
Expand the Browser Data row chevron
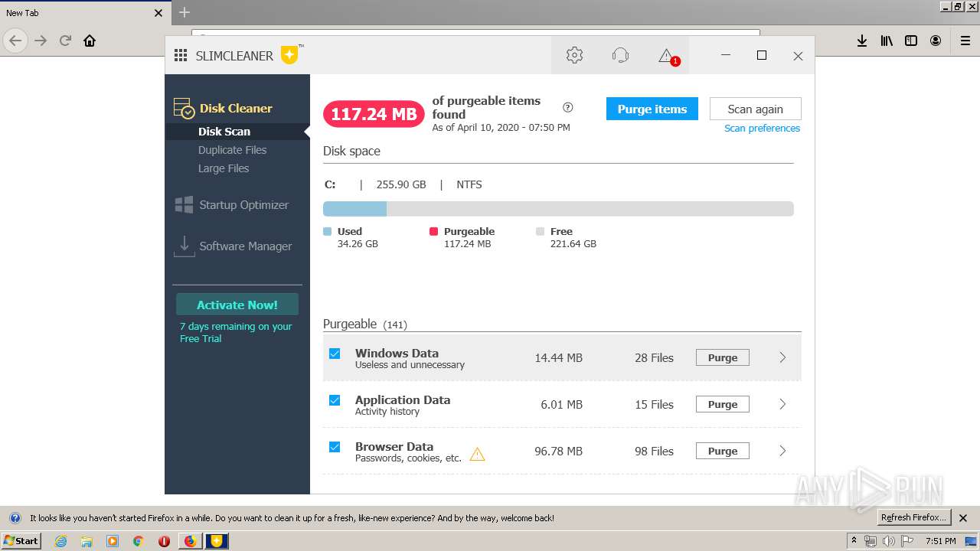click(x=782, y=451)
